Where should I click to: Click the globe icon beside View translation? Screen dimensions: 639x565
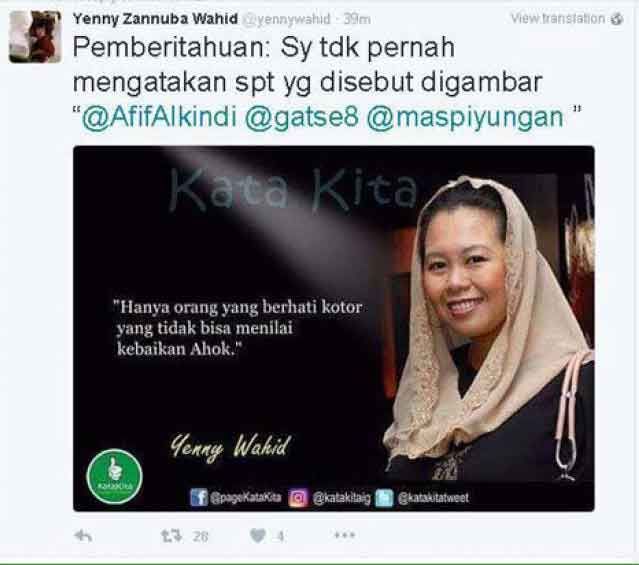617,19
